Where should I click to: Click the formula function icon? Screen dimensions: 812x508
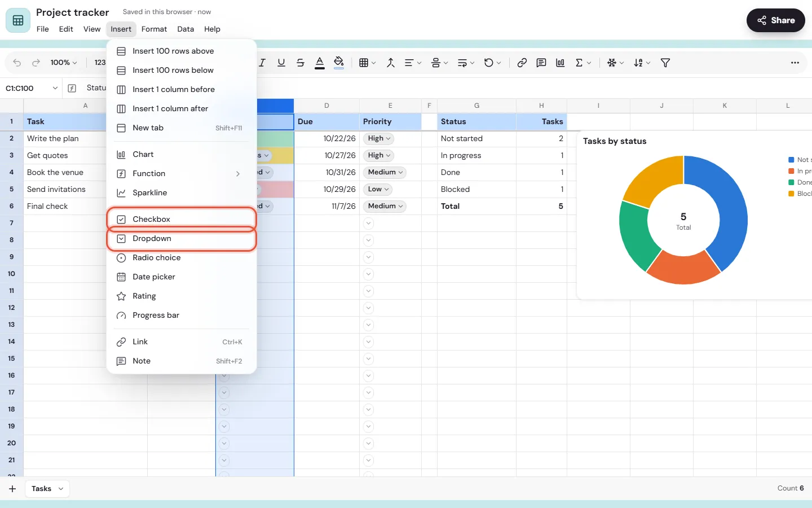(72, 88)
